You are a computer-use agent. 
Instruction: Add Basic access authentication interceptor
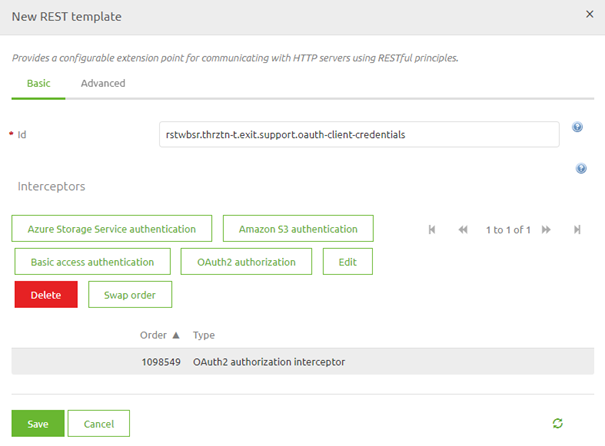tap(93, 262)
